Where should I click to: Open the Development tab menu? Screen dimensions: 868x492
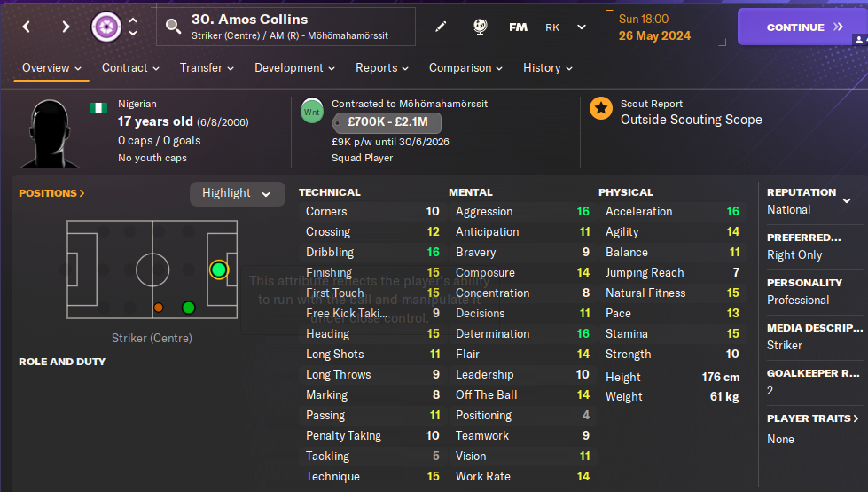(x=295, y=68)
